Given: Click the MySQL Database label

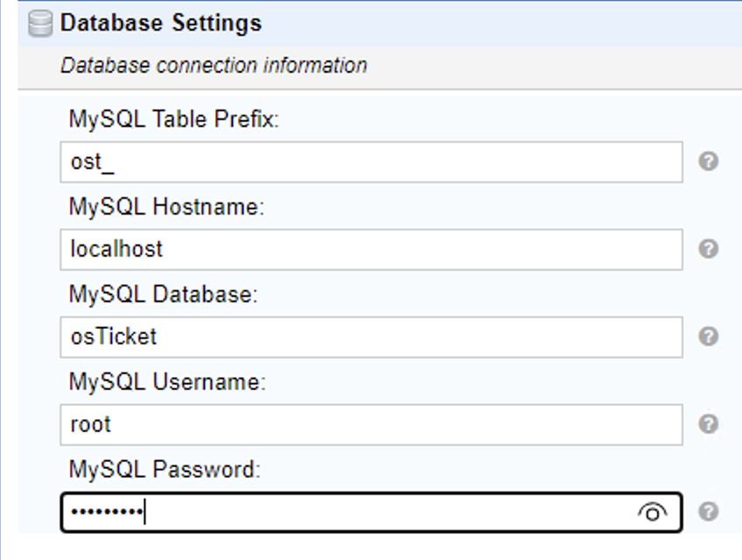Looking at the screenshot, I should pos(163,295).
